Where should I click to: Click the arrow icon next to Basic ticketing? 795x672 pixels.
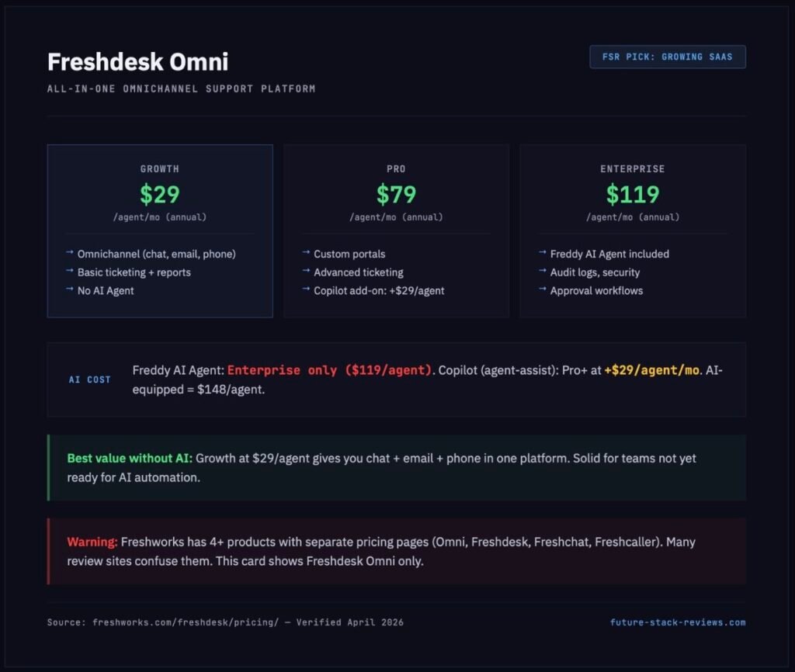pos(69,272)
